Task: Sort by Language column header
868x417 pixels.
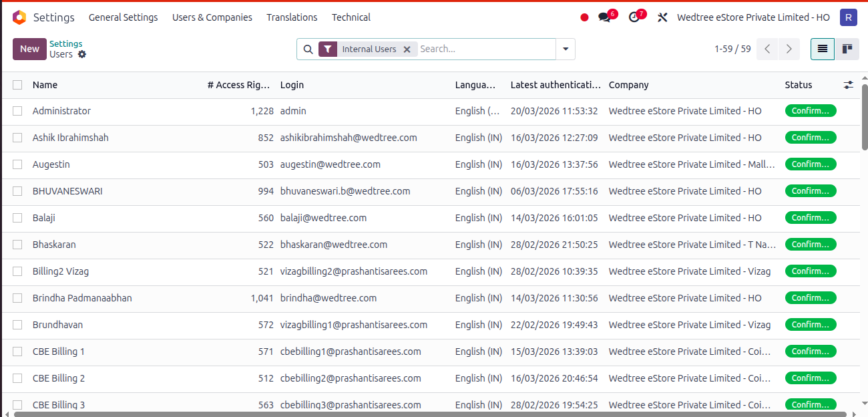Action: pos(475,85)
